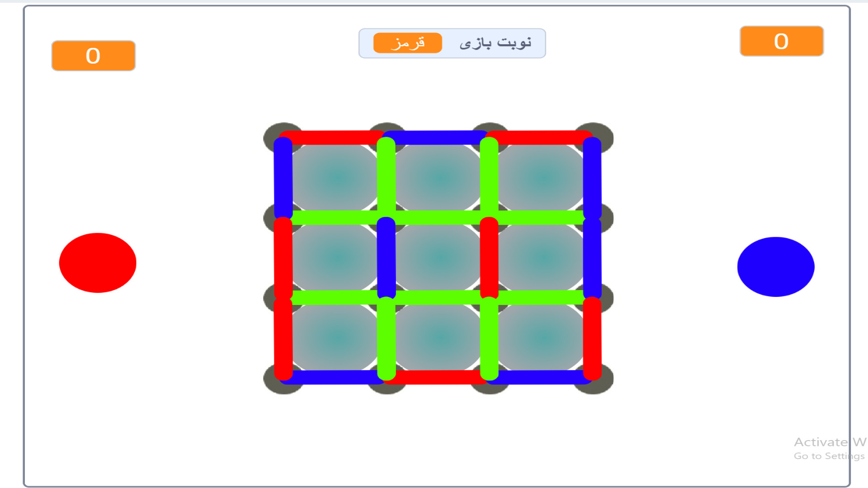The image size is (868, 488).
Task: Click the middle-row blue vertical inner line
Action: tap(386, 258)
